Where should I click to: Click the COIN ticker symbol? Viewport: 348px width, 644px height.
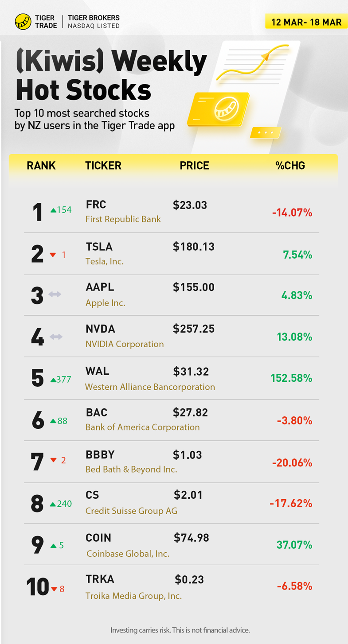(98, 538)
